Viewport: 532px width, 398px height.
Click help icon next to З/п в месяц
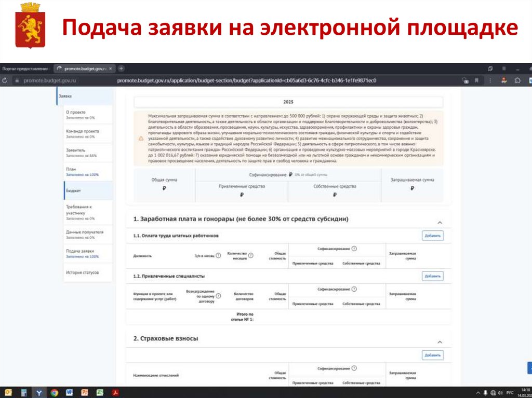pyautogui.click(x=219, y=256)
